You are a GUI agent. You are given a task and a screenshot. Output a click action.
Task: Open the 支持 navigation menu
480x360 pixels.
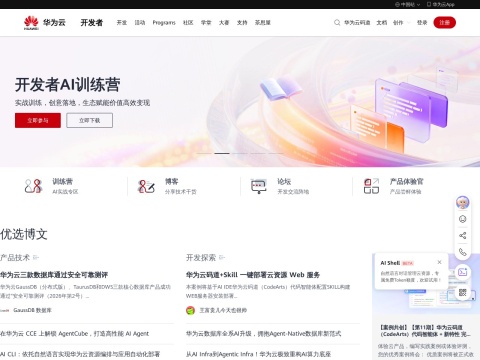[x=242, y=23]
